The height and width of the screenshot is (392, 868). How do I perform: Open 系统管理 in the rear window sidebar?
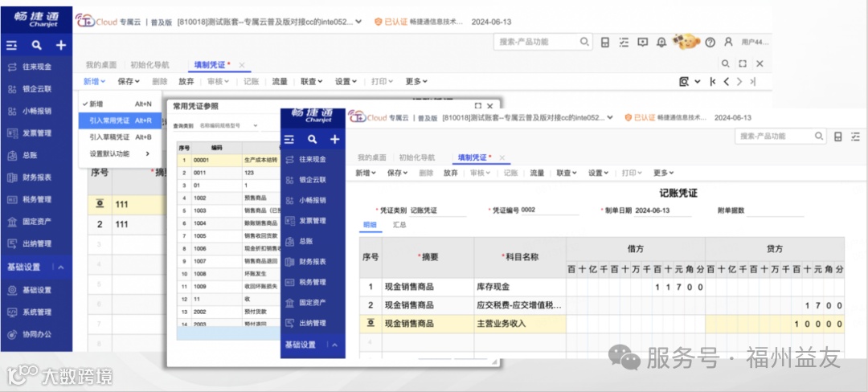click(36, 312)
